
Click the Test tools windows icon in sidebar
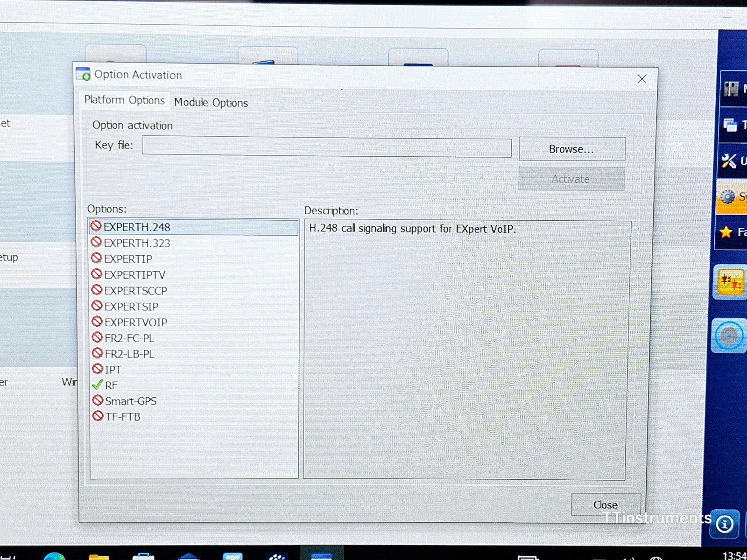click(x=732, y=125)
